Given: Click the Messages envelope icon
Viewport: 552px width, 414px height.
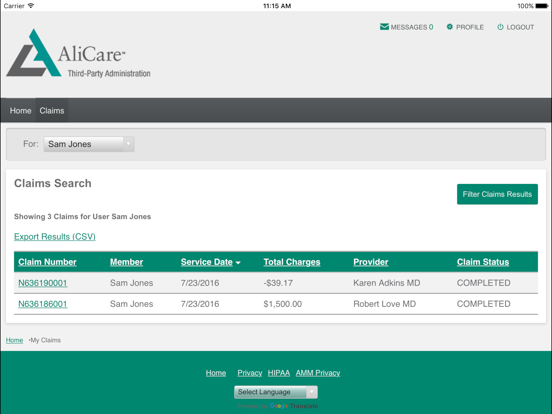Looking at the screenshot, I should pos(384,27).
